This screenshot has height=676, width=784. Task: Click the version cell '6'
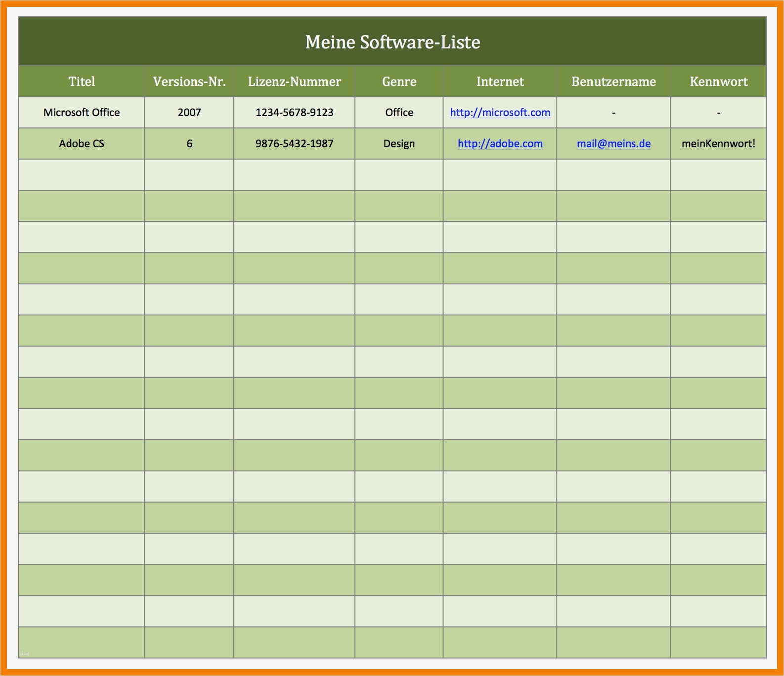tap(189, 144)
